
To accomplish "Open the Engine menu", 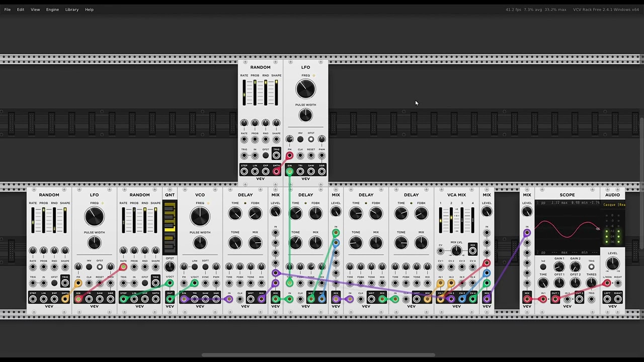I will point(52,10).
